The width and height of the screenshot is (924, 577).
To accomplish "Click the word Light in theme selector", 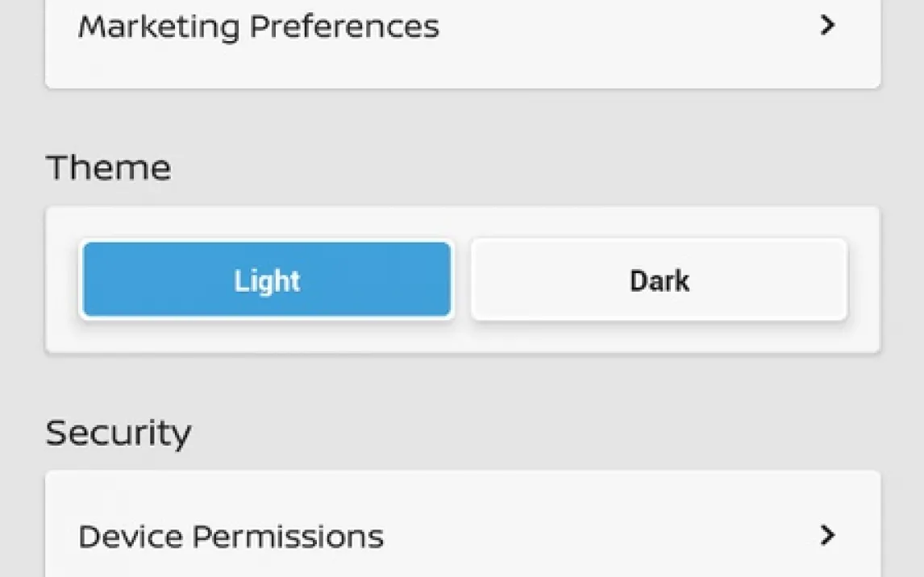I will coord(267,280).
